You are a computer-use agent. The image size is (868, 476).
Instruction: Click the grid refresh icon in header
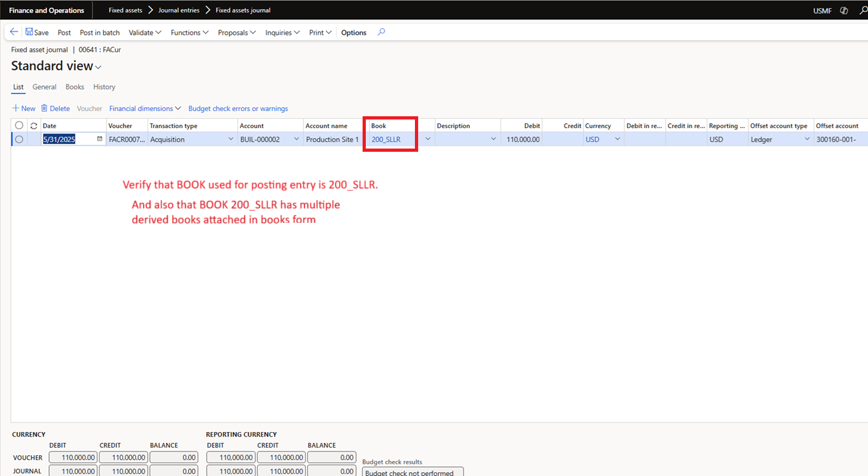[34, 126]
